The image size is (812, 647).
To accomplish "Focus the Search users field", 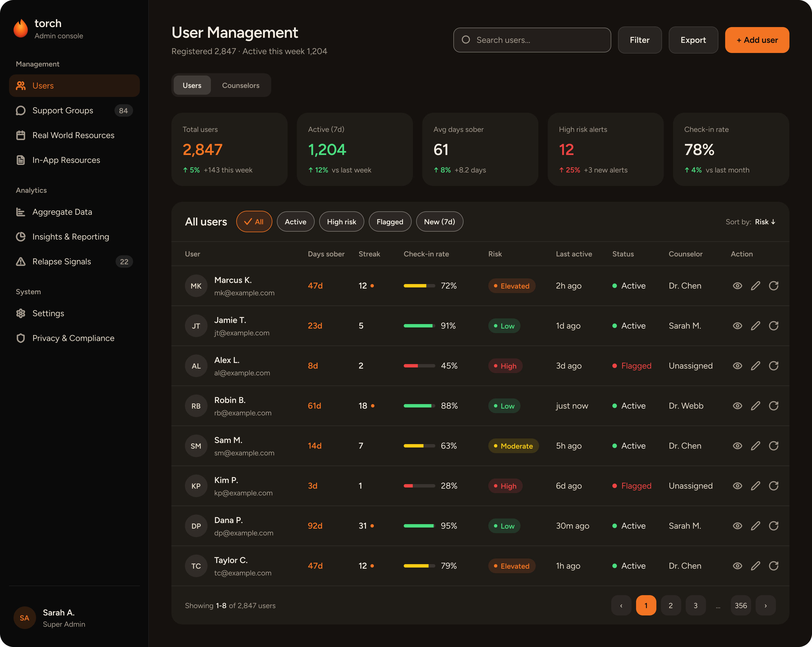I will coord(532,40).
